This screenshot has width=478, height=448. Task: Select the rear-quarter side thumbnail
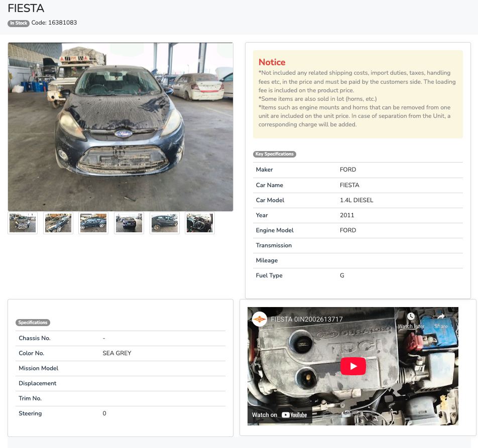pyautogui.click(x=165, y=223)
